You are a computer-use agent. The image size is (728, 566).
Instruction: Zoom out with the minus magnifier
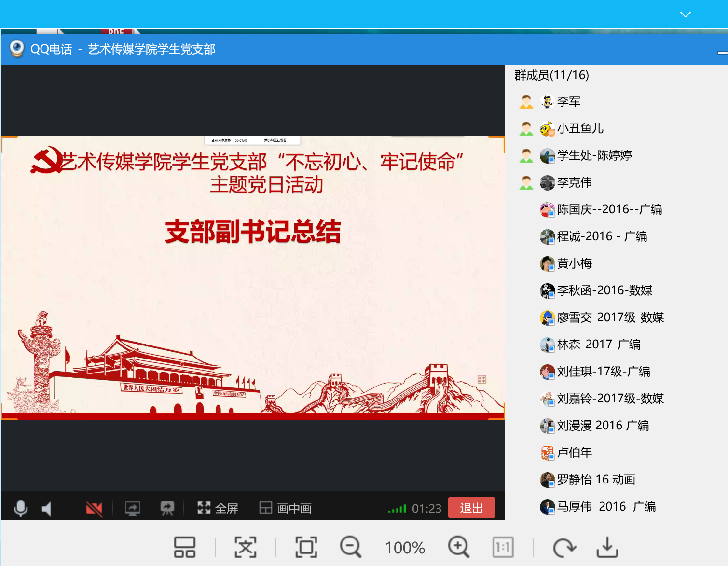[x=350, y=547]
